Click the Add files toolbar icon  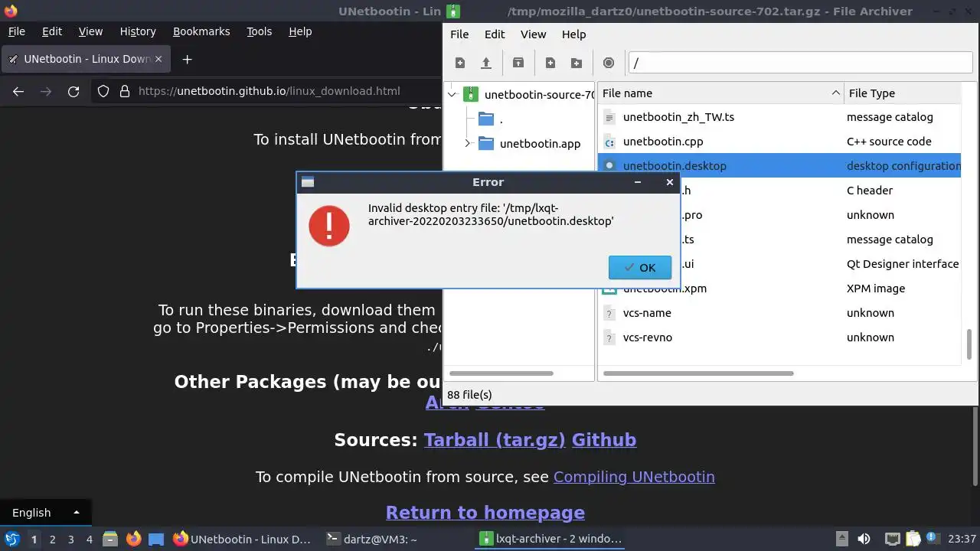pos(550,63)
